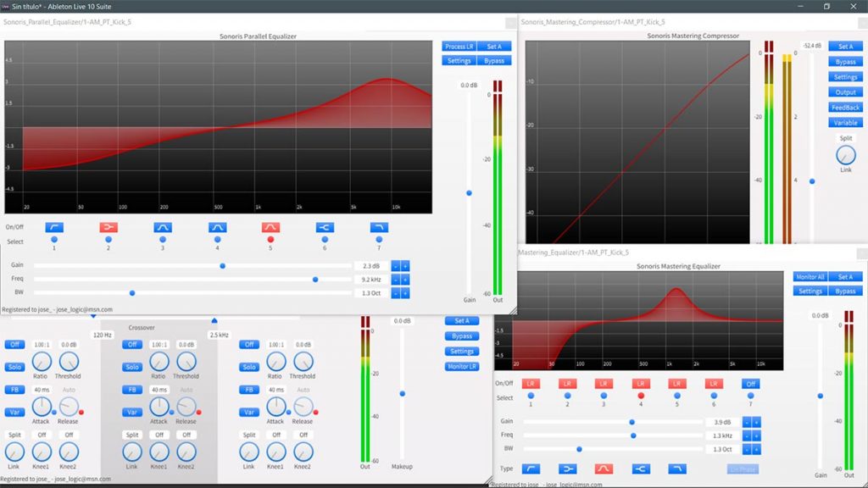Toggle band 3 bell icon in Parallel Equalizer
This screenshot has height=488, width=868.
tap(163, 227)
